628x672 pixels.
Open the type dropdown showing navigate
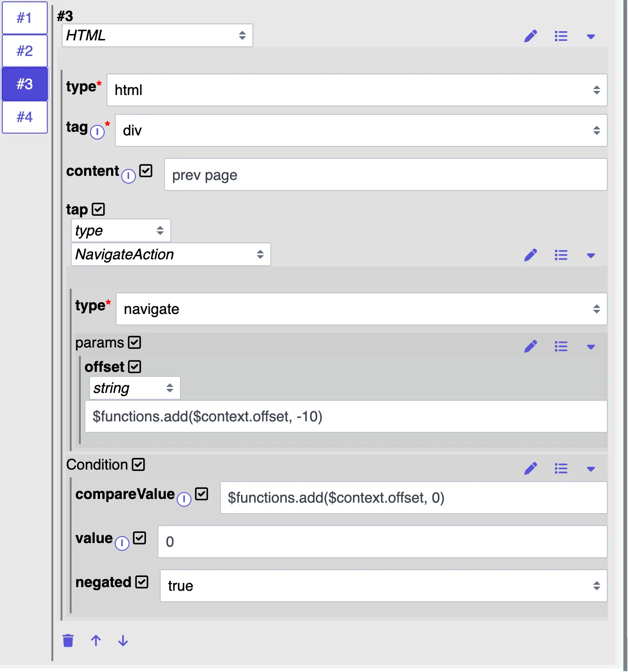(362, 309)
